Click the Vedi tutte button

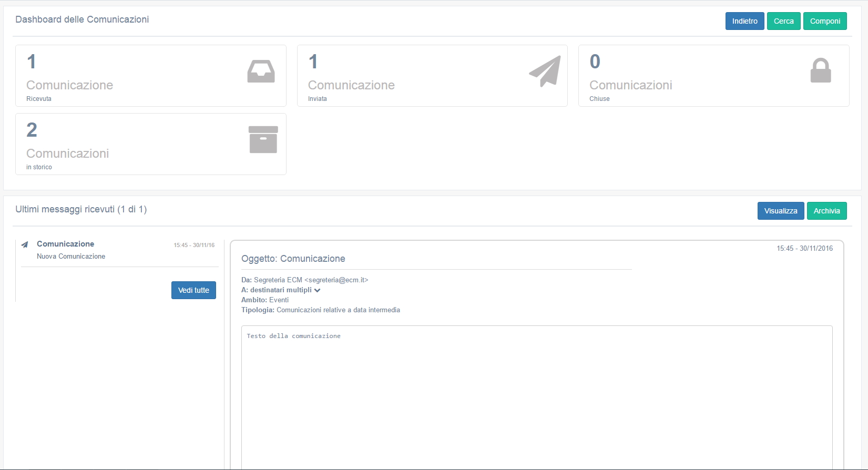tap(193, 290)
